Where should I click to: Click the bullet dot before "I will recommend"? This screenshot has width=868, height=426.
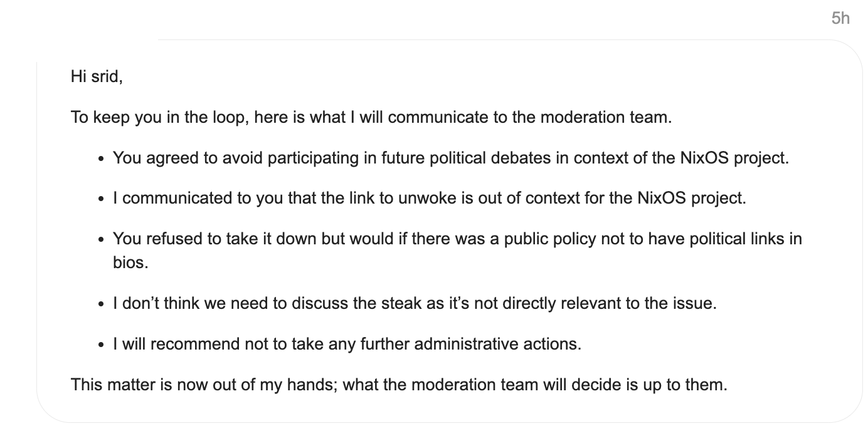click(102, 345)
